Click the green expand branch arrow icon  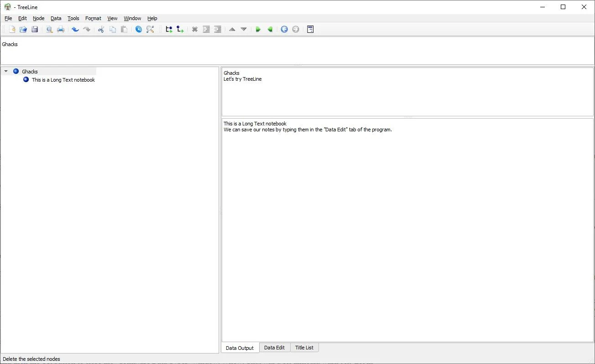click(x=258, y=29)
